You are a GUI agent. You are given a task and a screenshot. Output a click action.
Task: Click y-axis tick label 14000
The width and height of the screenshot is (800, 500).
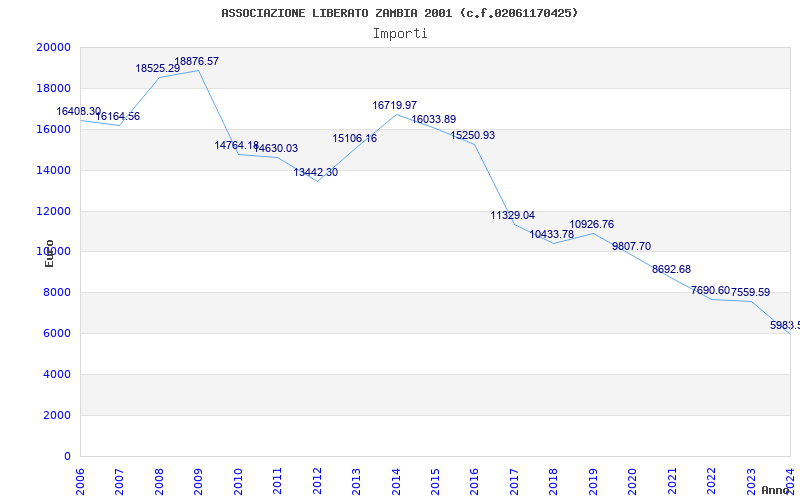(x=54, y=170)
